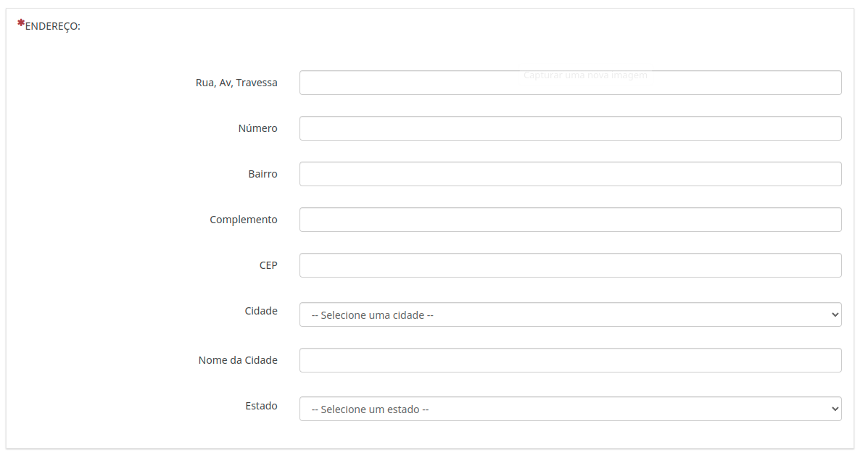Click the Cidade dropdown chevron arrow
The image size is (868, 458).
[835, 315]
